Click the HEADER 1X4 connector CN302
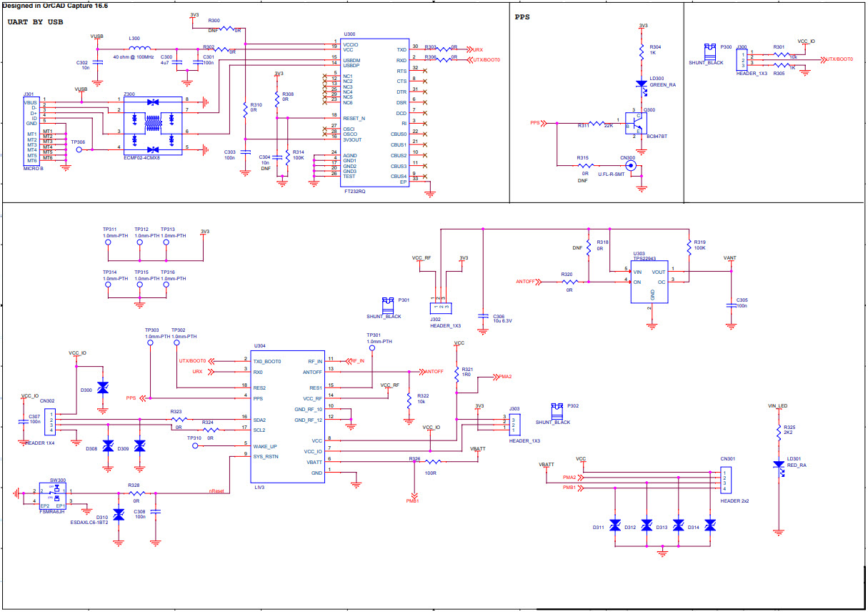The width and height of the screenshot is (868, 612). (x=49, y=420)
